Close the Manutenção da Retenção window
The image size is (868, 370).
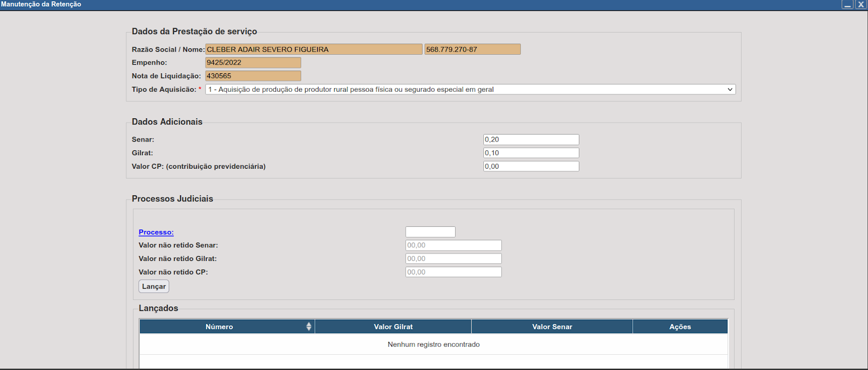tap(861, 4)
